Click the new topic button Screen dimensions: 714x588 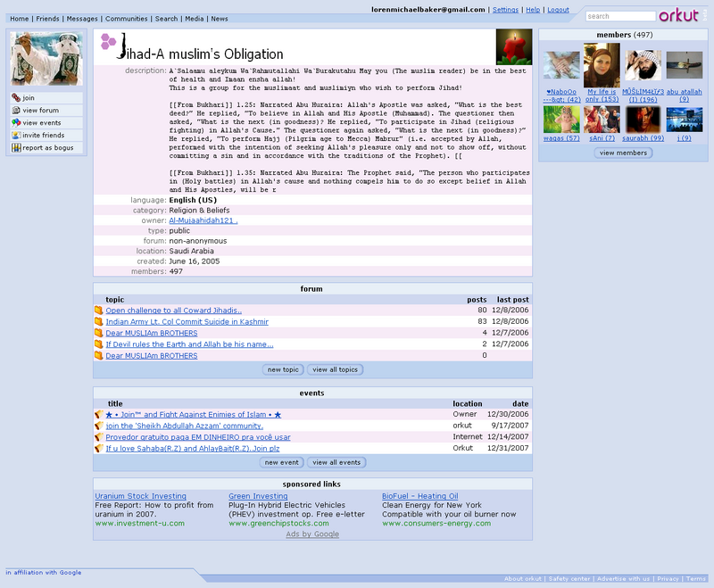[283, 369]
